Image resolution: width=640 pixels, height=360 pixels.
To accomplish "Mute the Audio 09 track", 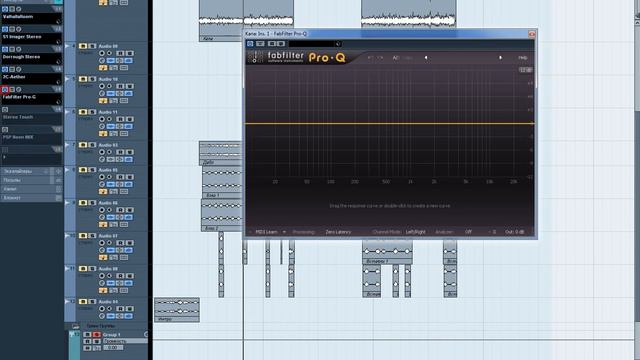I will pos(83,47).
